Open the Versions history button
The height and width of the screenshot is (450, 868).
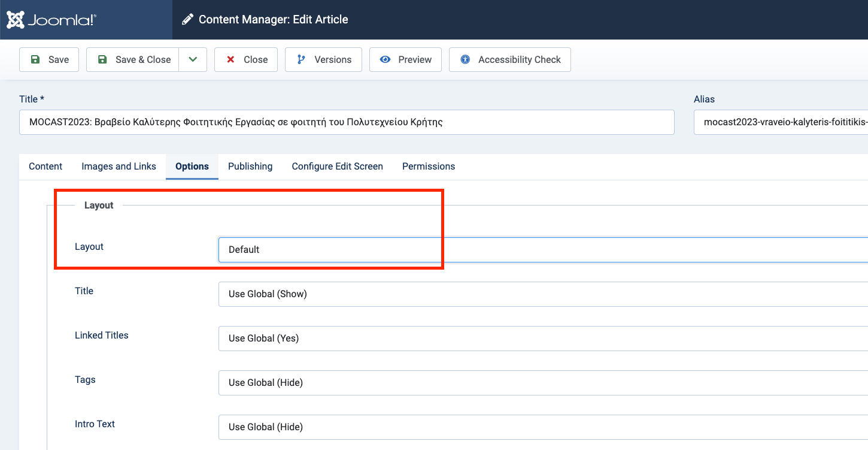pos(323,60)
